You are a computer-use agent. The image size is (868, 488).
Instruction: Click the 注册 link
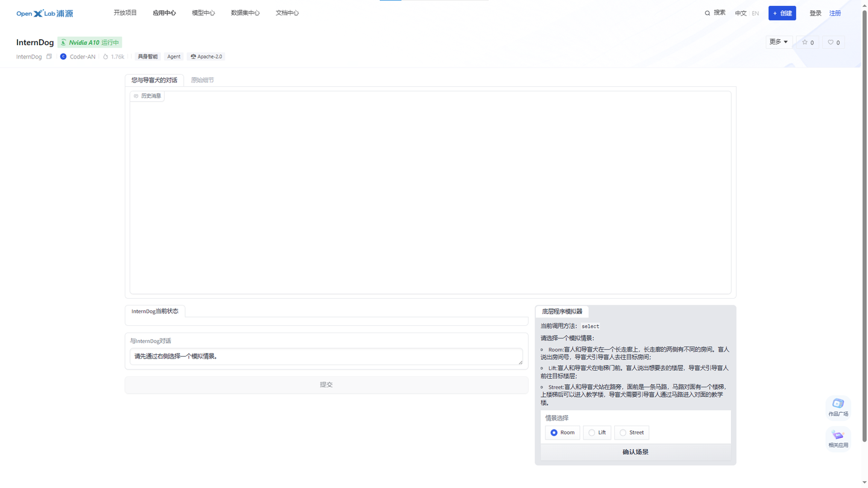click(835, 13)
